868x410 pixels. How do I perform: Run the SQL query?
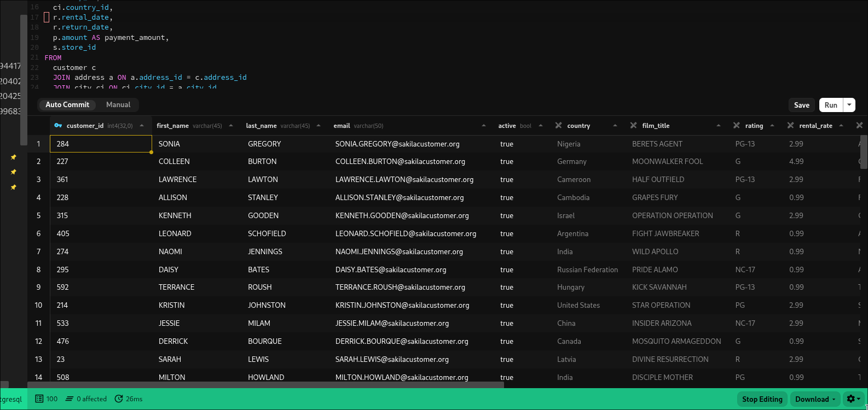pos(831,105)
